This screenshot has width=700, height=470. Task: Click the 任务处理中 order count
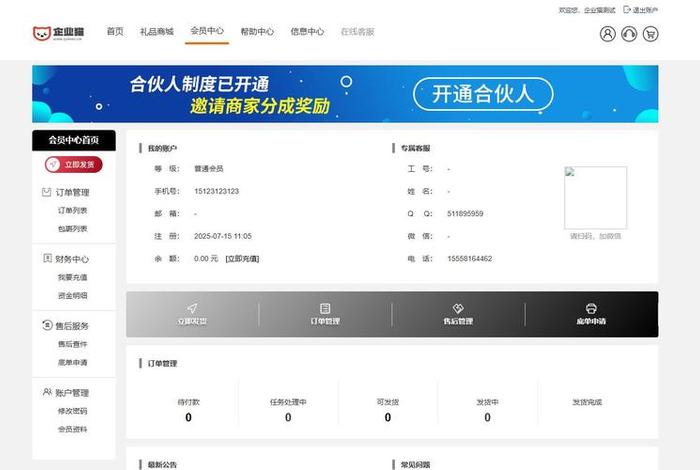(288, 417)
